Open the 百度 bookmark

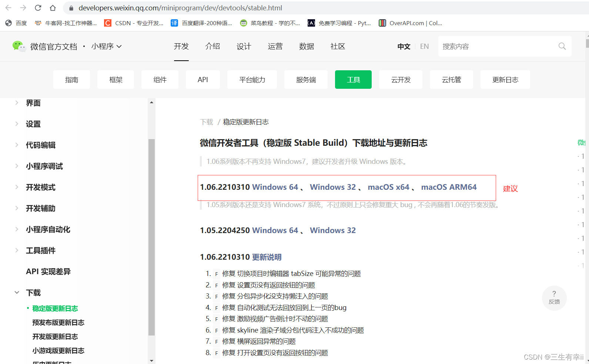(x=16, y=23)
